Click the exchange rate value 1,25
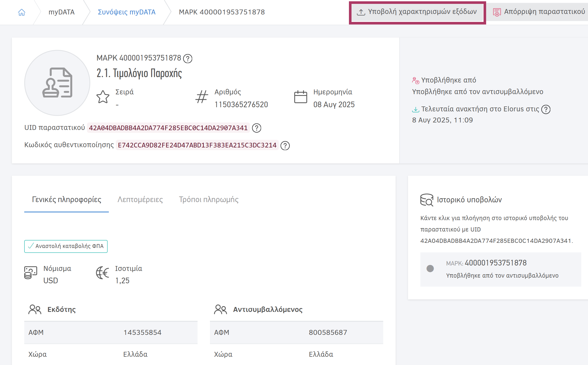This screenshot has width=588, height=365. click(122, 280)
